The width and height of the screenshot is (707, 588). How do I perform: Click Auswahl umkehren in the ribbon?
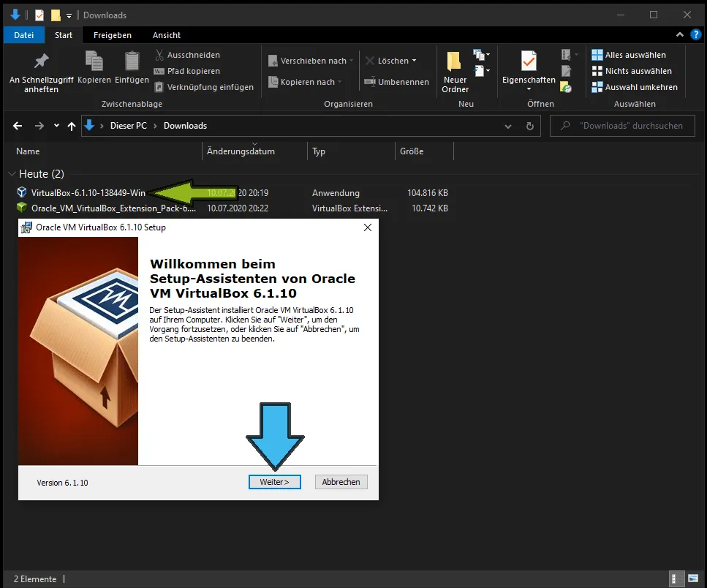(635, 86)
